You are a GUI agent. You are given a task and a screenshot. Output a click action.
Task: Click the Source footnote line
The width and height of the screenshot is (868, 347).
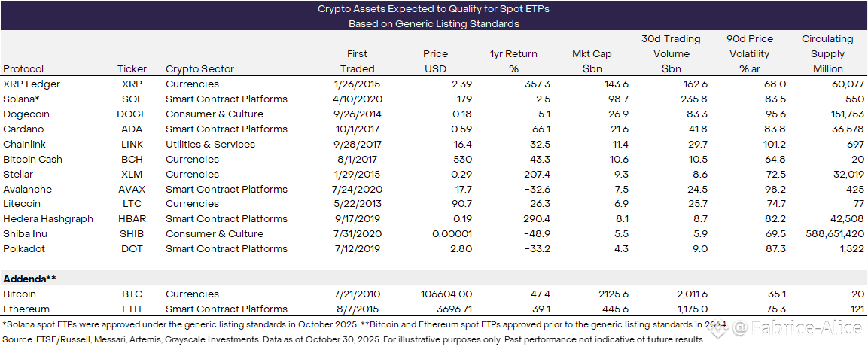[x=354, y=340]
